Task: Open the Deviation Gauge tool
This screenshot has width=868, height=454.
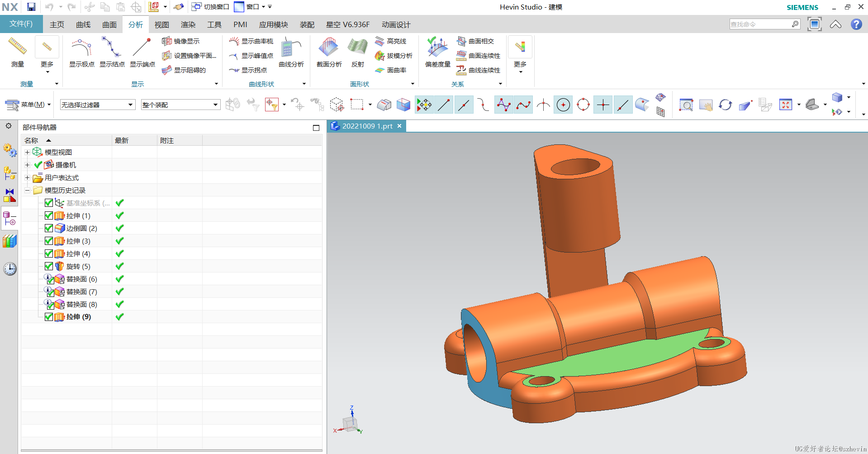Action: click(x=437, y=53)
